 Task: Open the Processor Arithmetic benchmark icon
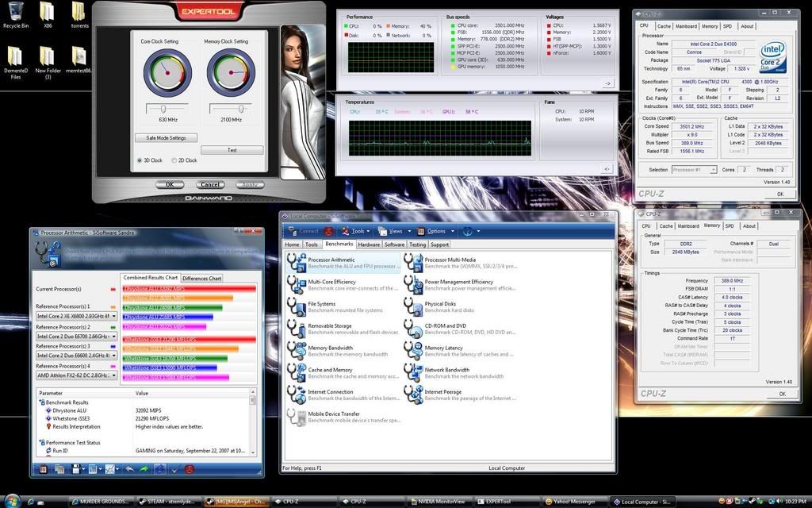pos(297,263)
